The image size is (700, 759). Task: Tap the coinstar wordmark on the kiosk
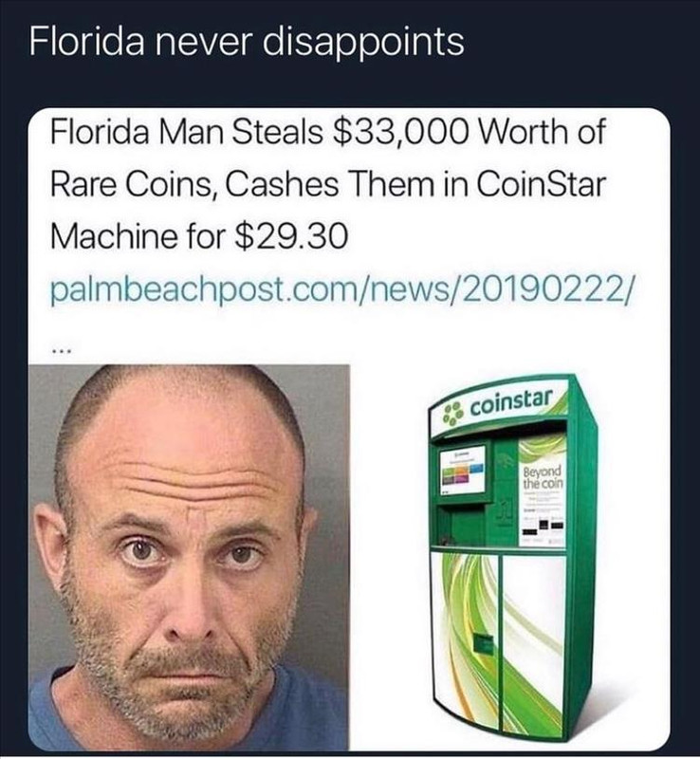[511, 401]
